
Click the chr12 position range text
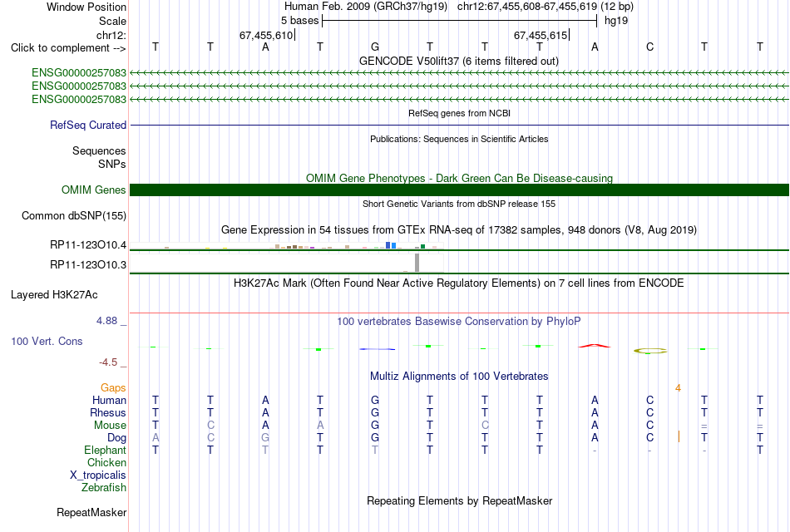click(x=546, y=7)
